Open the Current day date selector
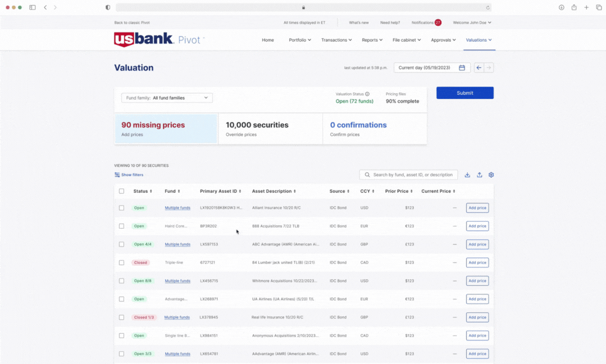The image size is (606, 364). 432,67
